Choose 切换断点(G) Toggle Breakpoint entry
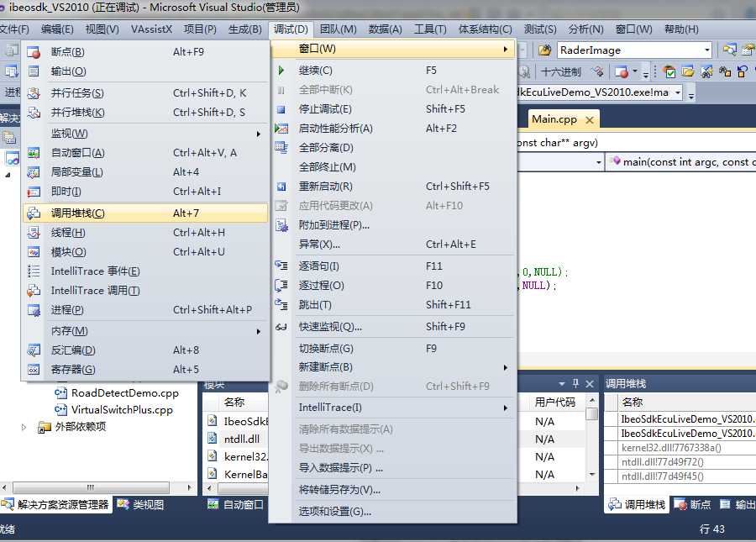Screen dimensions: 756x542 pyautogui.click(x=392, y=349)
